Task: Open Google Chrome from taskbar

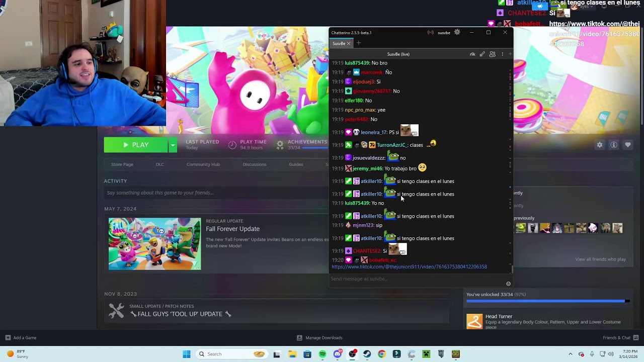Action: (x=382, y=354)
